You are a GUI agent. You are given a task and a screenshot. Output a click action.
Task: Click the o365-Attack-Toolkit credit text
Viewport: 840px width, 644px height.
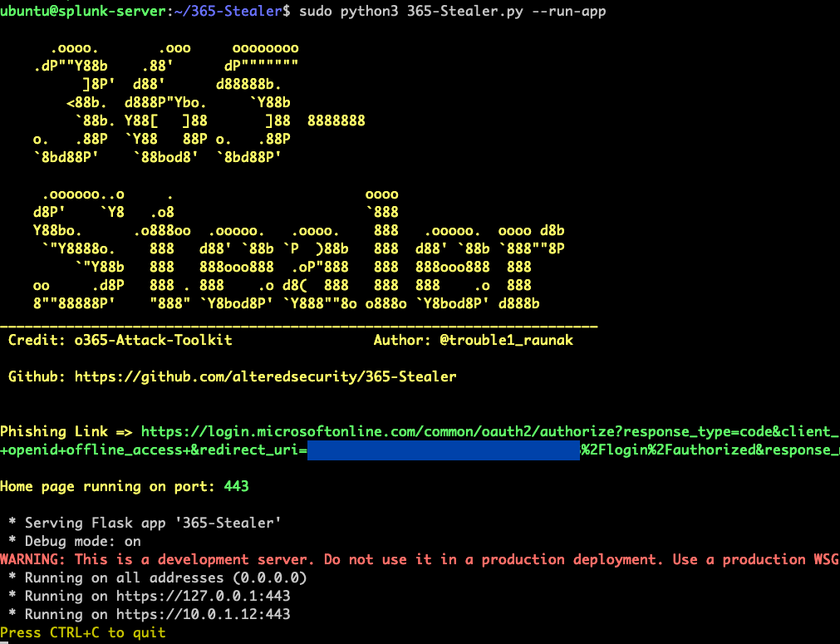click(153, 340)
